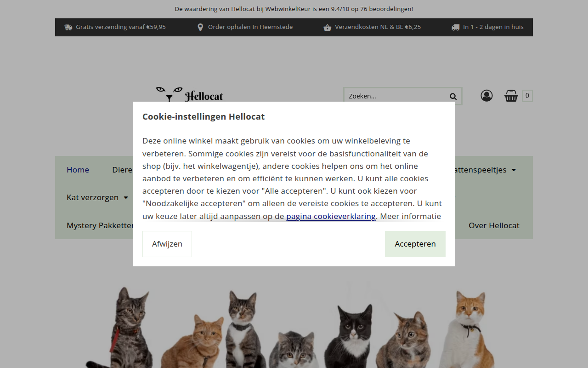Image resolution: width=588 pixels, height=368 pixels.
Task: Click the text Gratis verzending vanaf €59,95
Action: (121, 27)
